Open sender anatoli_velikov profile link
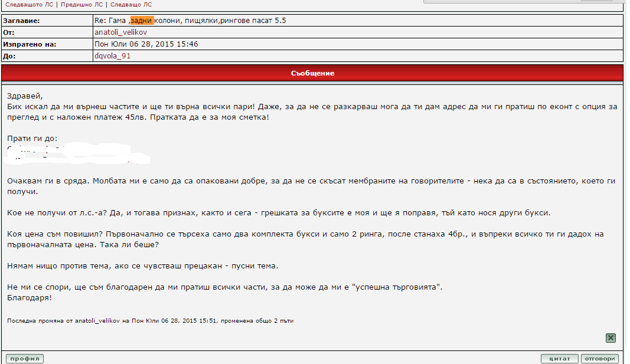630x364 pixels. pyautogui.click(x=120, y=32)
